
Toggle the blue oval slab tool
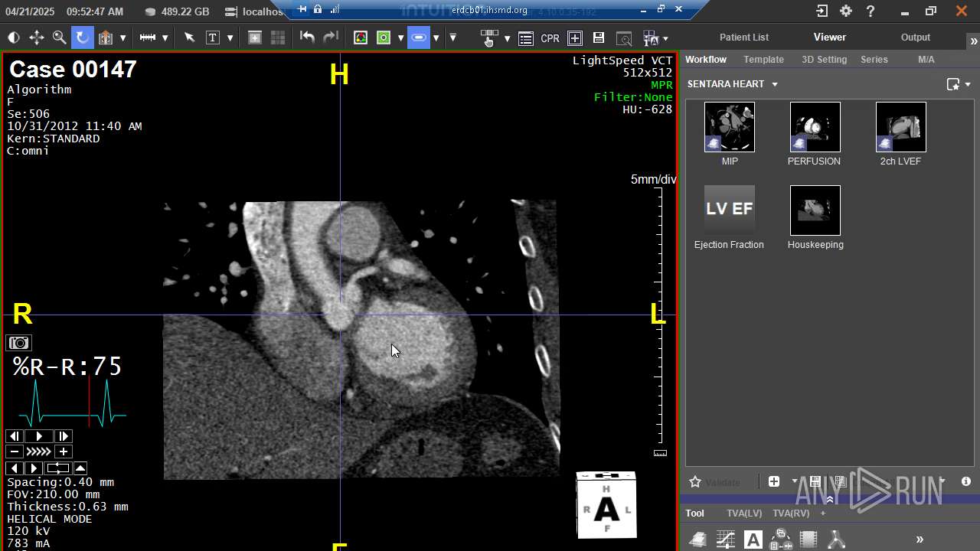click(x=419, y=37)
